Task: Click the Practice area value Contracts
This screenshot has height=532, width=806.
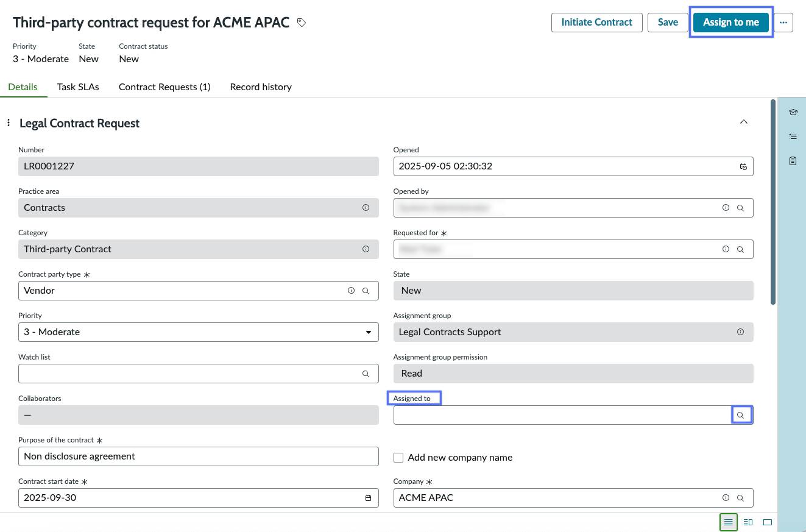Action: click(x=44, y=208)
